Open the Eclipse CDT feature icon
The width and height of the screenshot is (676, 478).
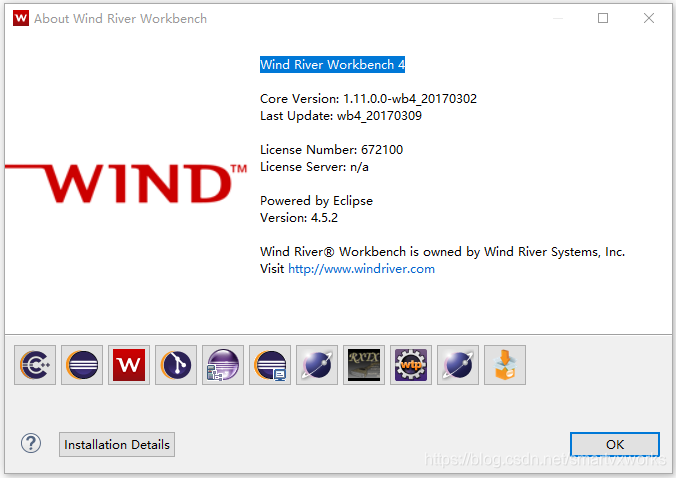click(x=35, y=365)
